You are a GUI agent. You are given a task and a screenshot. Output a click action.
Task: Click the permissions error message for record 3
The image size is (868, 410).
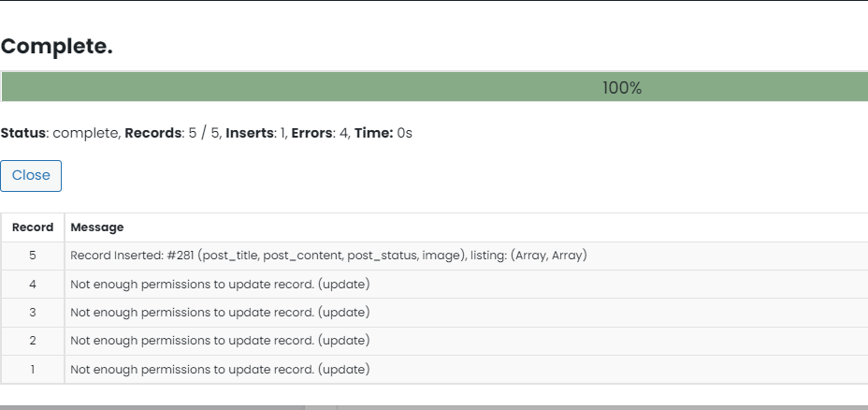coord(220,313)
